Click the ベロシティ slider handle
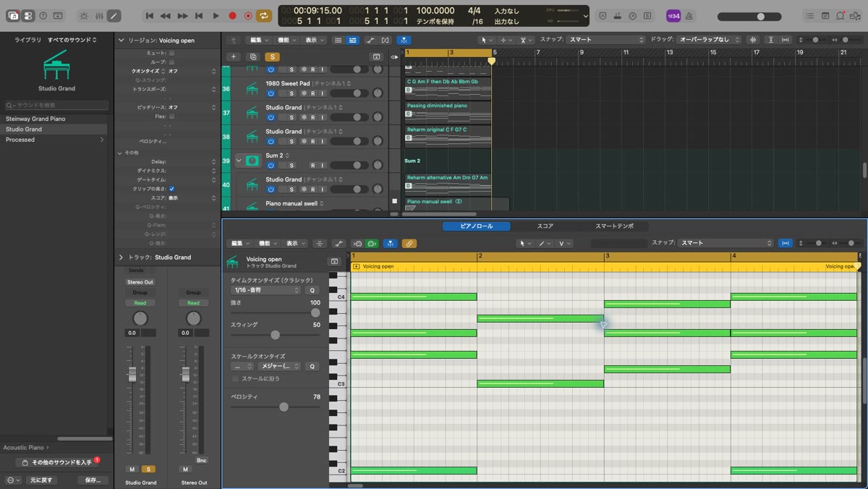This screenshot has height=489, width=868. pos(284,407)
